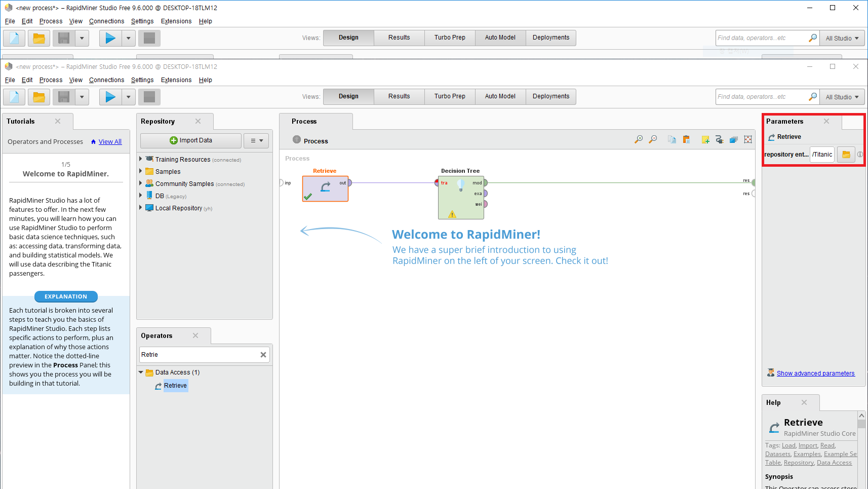Add a note using yellow sticky icon
The width and height of the screenshot is (868, 489).
pyautogui.click(x=705, y=139)
